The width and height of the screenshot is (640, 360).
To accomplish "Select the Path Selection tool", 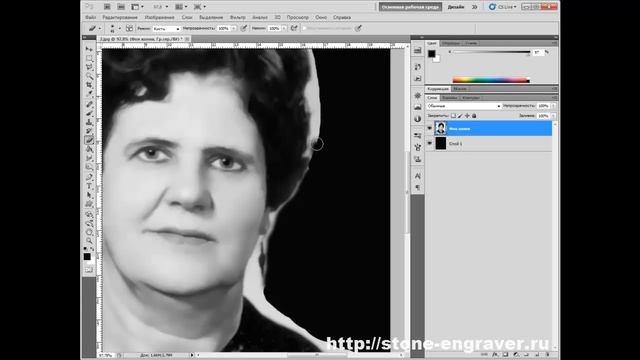I will [x=89, y=195].
